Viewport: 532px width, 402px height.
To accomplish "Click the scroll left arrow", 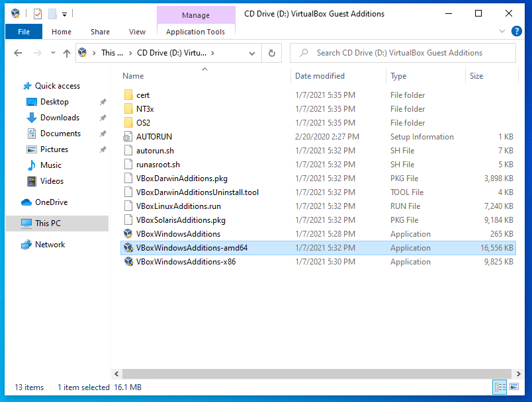I will (116, 374).
